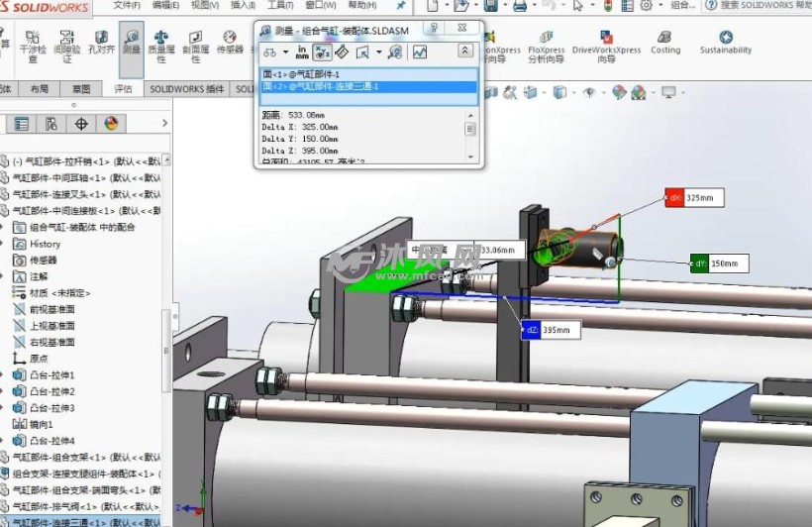Screen dimensions: 812x527
Task: Click the Save icon in quick toolbar
Action: 490,6
